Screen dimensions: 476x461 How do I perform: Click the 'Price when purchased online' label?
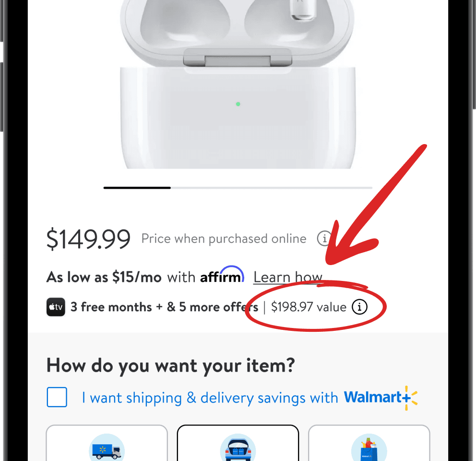[x=224, y=239]
